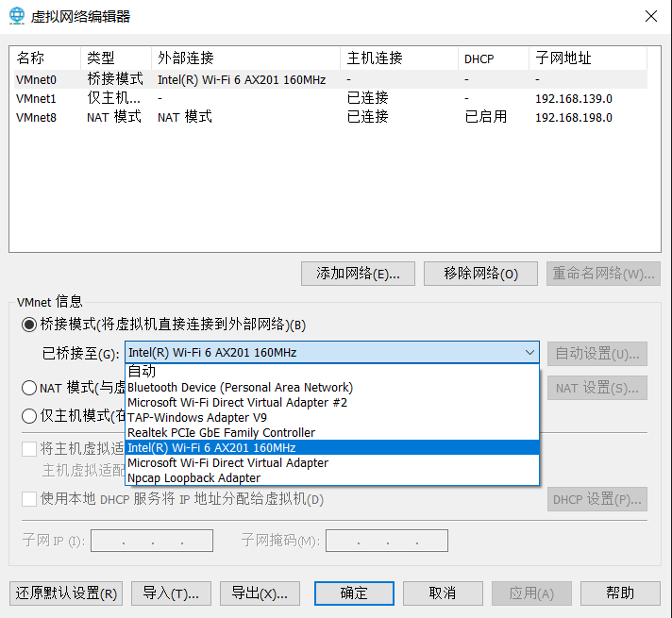The width and height of the screenshot is (672, 618).
Task: Click VMnet0's Intel(R) Wi-Fi external connection cell
Action: coord(242,79)
